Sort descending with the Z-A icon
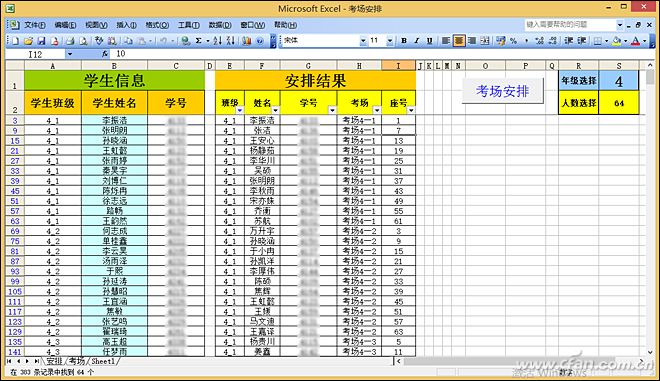This screenshot has height=381, width=660. click(230, 41)
